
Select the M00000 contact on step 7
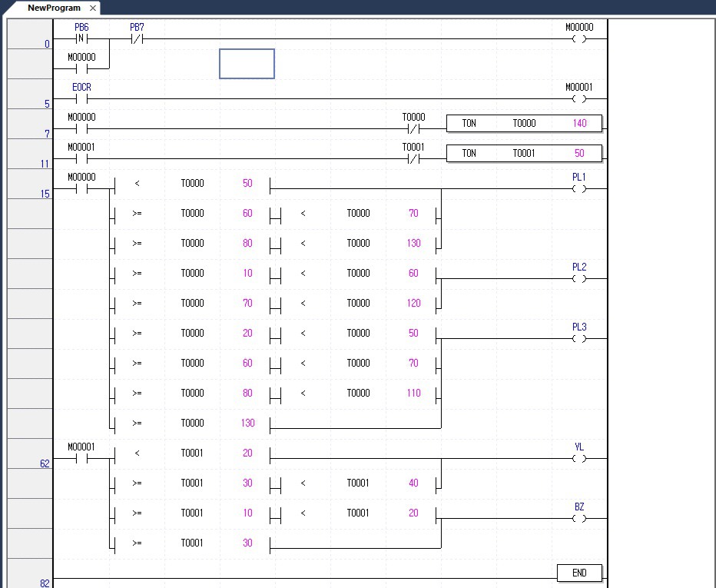(81, 129)
